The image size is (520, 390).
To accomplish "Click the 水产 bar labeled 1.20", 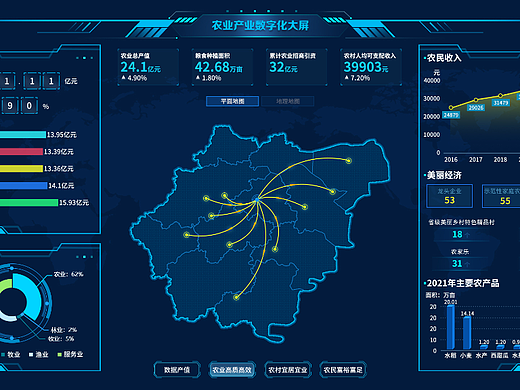I will pyautogui.click(x=484, y=347).
